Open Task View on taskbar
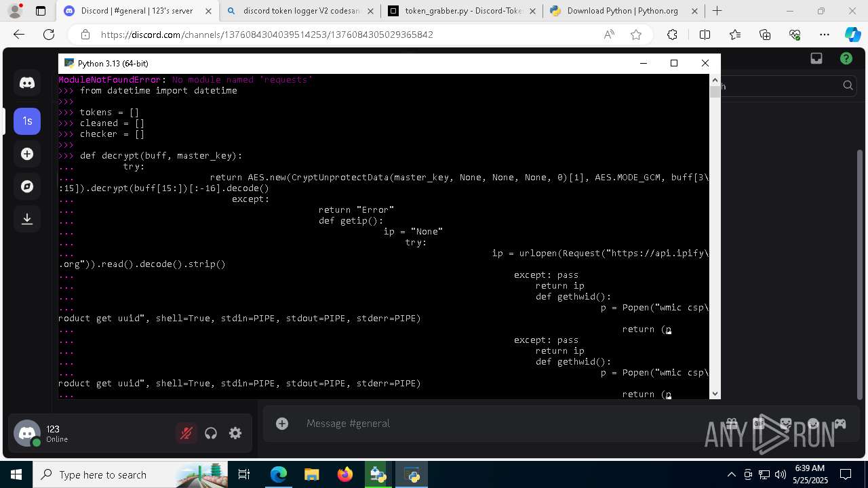868x488 pixels. point(244,474)
